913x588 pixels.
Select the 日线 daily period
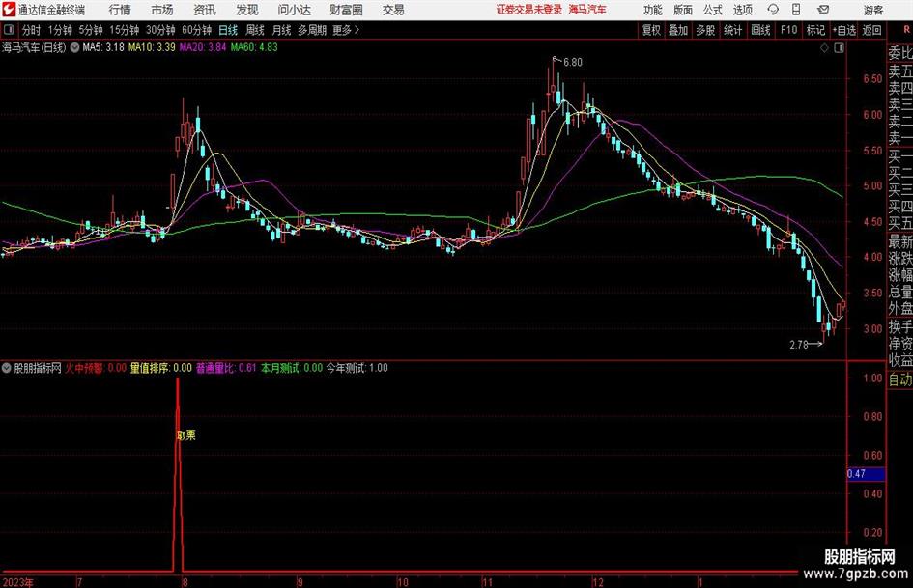(x=228, y=30)
